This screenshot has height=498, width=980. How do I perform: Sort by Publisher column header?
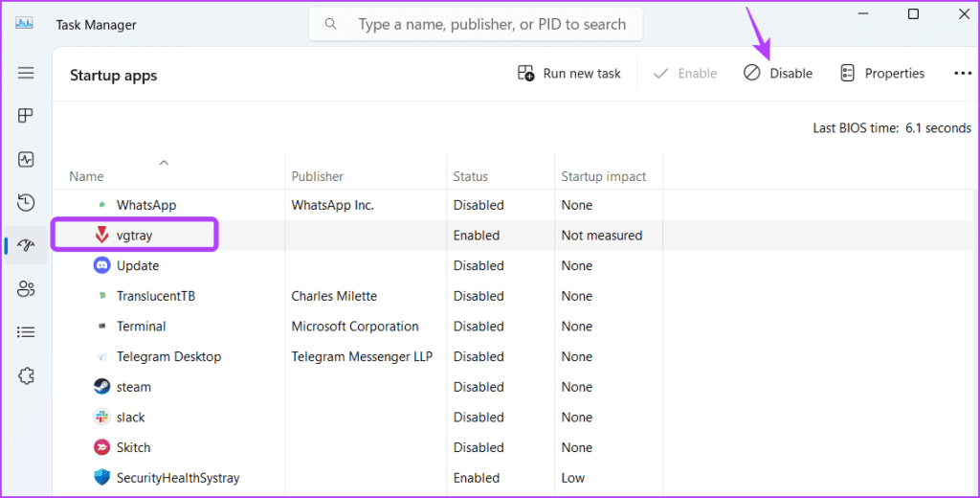[x=318, y=176]
